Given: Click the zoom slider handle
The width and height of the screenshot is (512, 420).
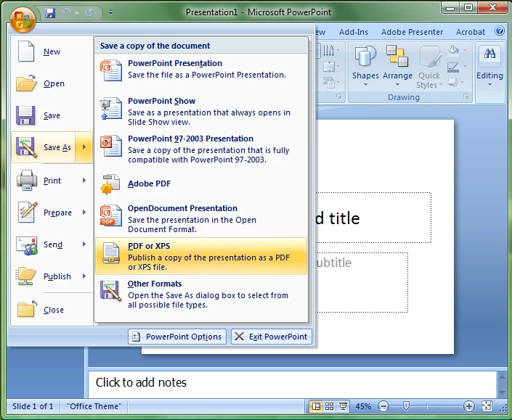Looking at the screenshot, I should coord(406,406).
